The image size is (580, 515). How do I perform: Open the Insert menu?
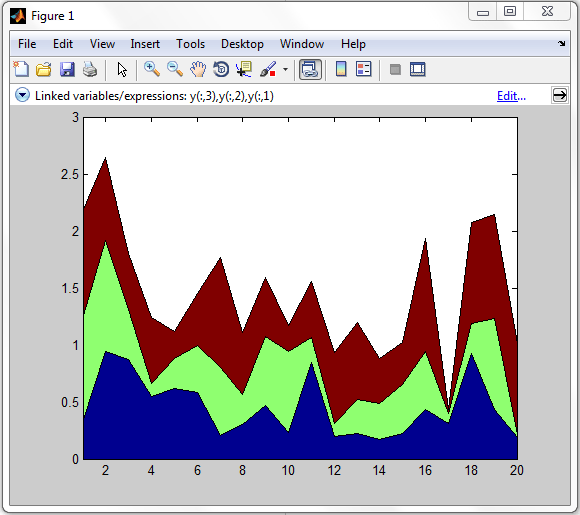(x=145, y=44)
